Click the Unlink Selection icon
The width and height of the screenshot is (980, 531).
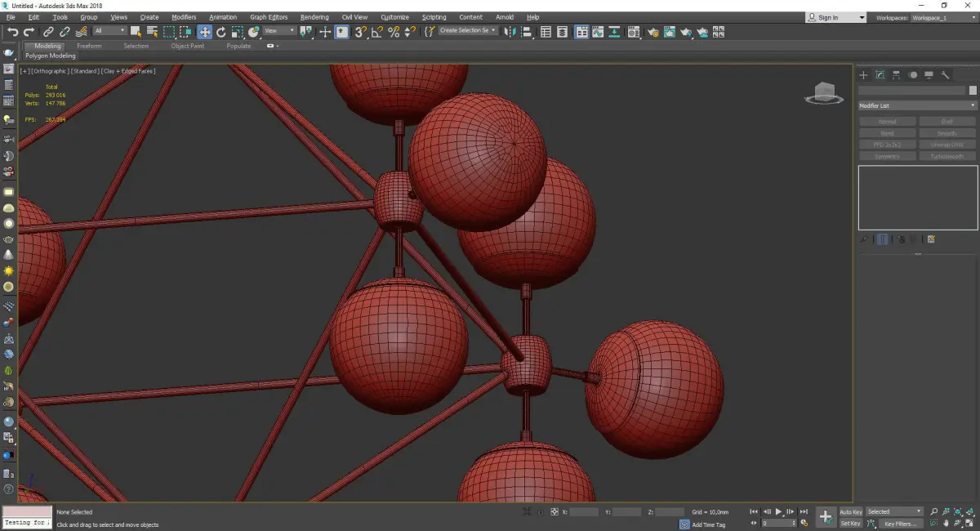[65, 32]
